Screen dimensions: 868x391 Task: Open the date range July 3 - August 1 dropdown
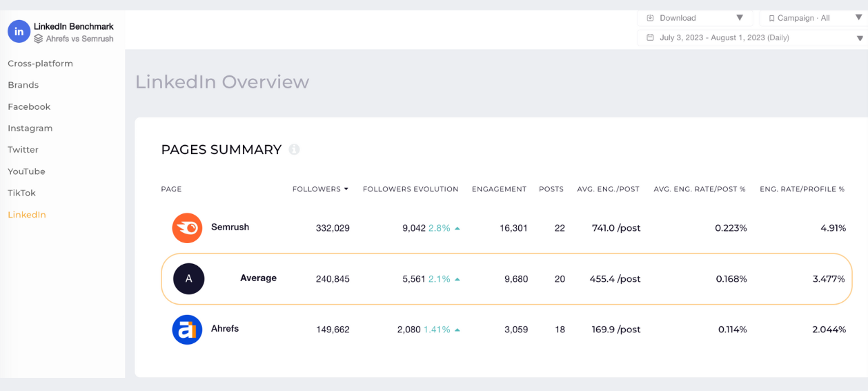(x=753, y=38)
